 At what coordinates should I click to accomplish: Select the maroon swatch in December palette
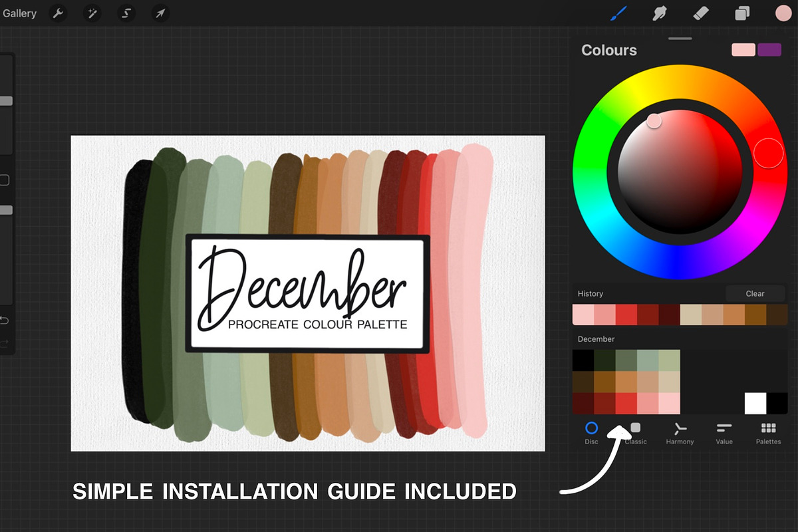[x=583, y=404]
